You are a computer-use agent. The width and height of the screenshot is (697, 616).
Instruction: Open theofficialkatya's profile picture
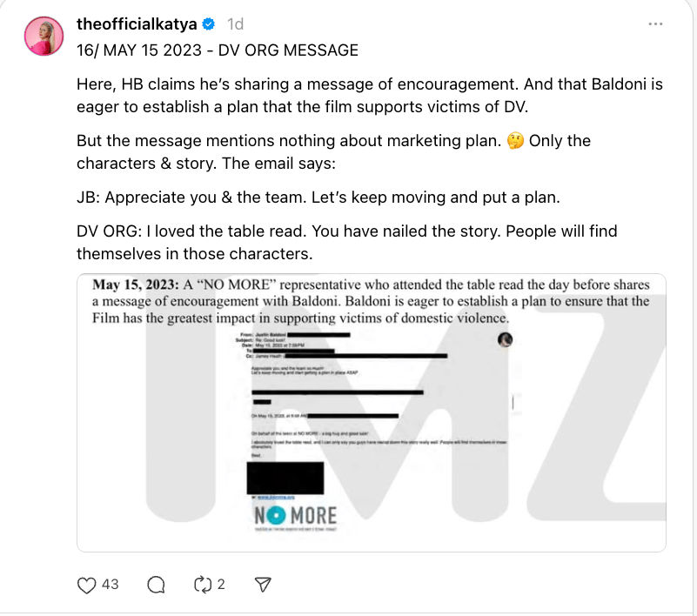42,36
